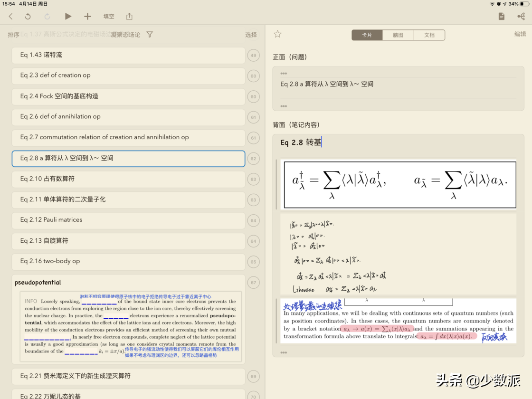
Task: Open card Eq 2.7 commutation relation
Action: click(x=128, y=138)
